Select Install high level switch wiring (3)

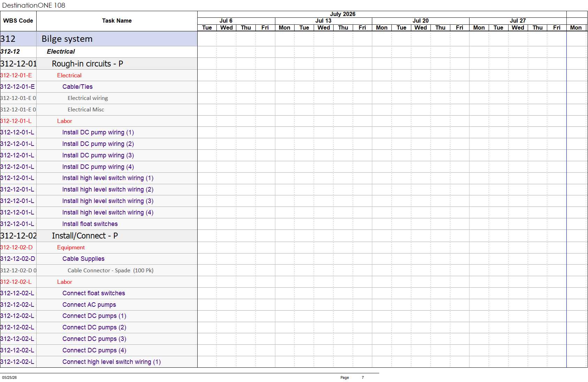click(99, 201)
